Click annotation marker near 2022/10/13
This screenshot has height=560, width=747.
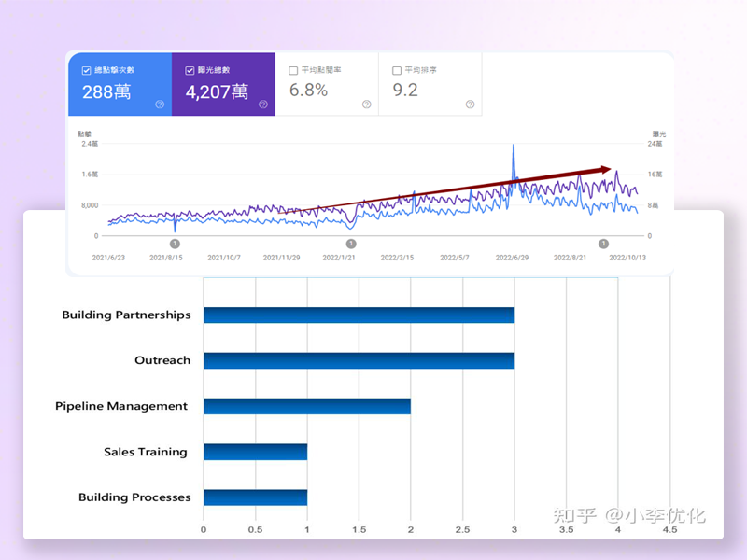602,244
